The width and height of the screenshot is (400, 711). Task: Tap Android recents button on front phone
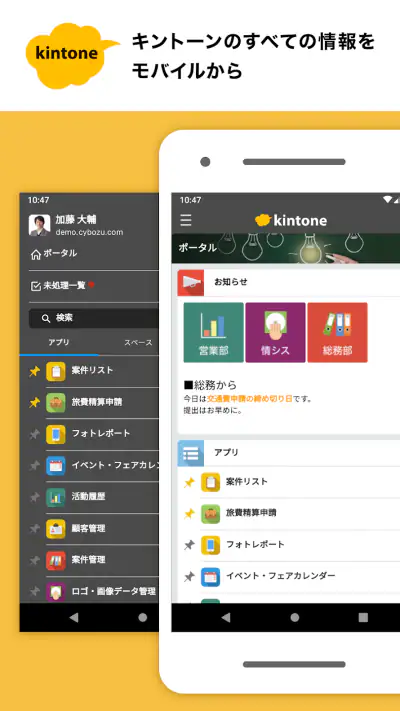363,617
